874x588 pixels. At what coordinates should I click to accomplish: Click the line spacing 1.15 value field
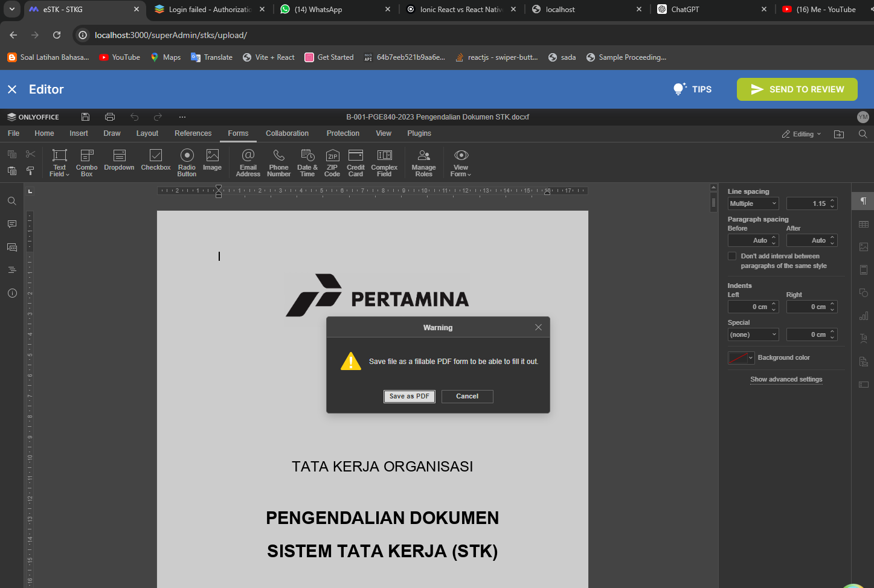812,203
